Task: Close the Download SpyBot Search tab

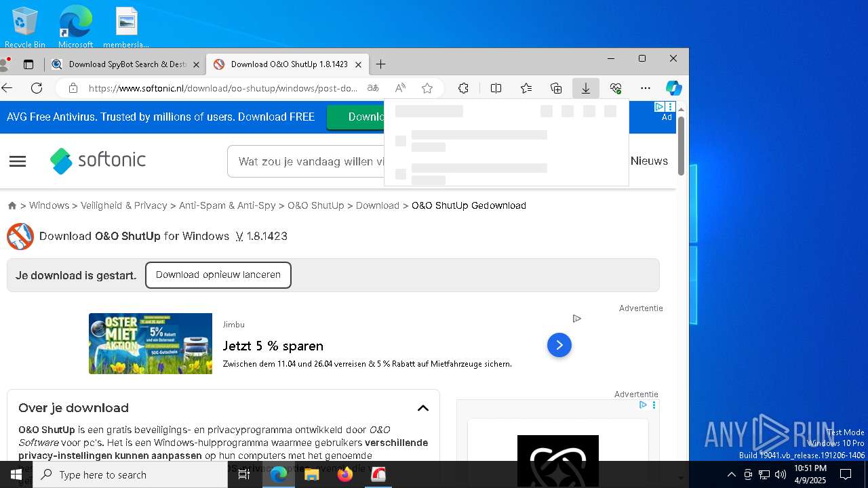Action: (196, 64)
